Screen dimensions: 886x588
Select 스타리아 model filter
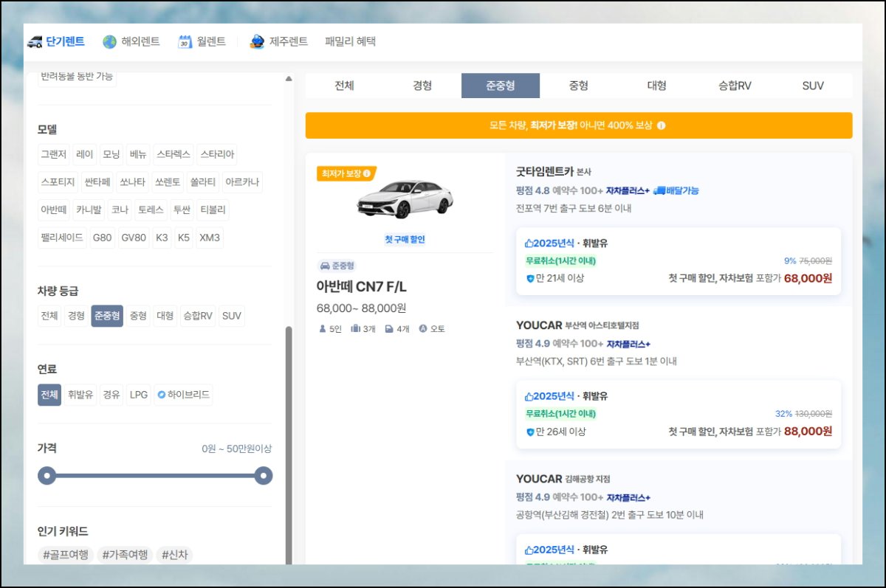click(x=217, y=154)
